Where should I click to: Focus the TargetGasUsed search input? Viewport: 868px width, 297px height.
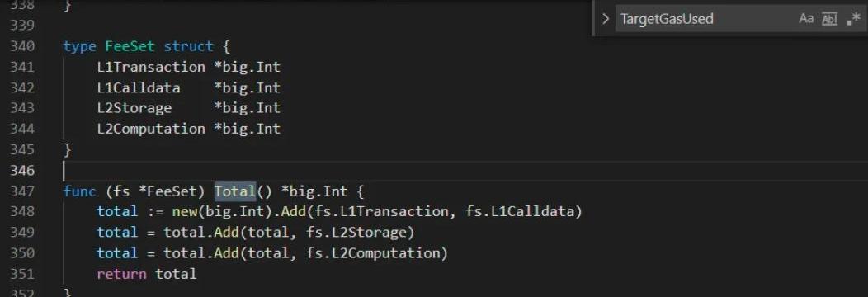[703, 19]
